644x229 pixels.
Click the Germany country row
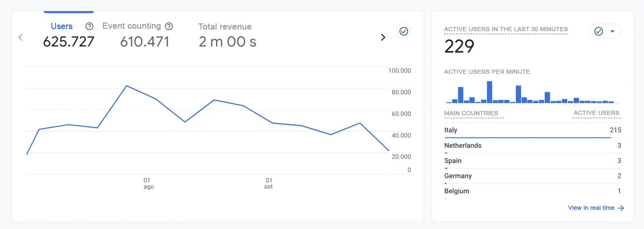[532, 176]
